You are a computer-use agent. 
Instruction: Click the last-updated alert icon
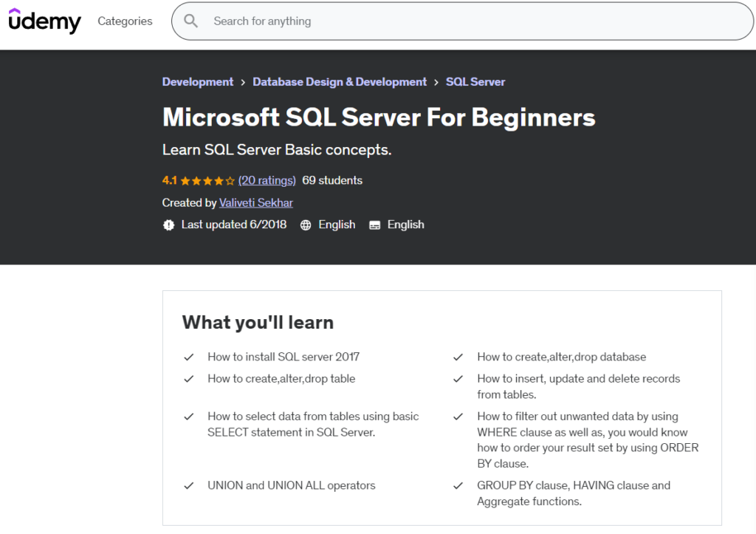point(169,225)
